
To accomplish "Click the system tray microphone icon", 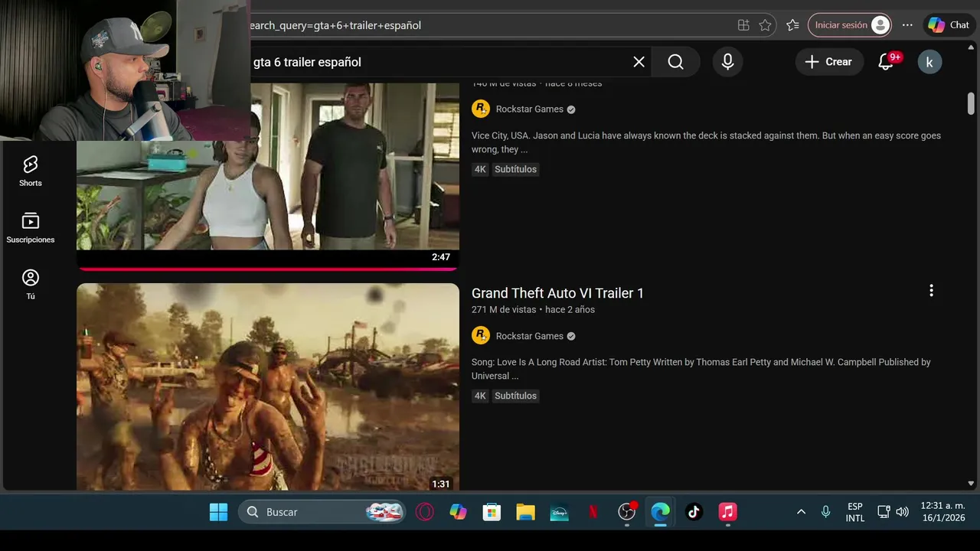I will coord(825,512).
